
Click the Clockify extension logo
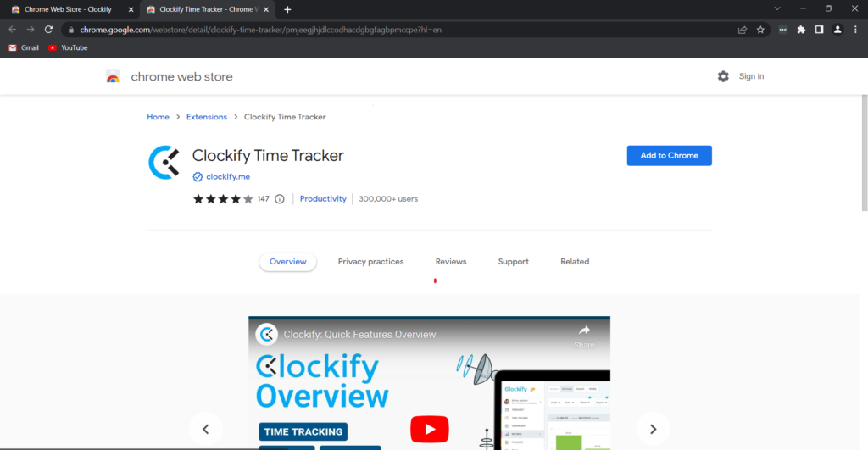point(164,162)
